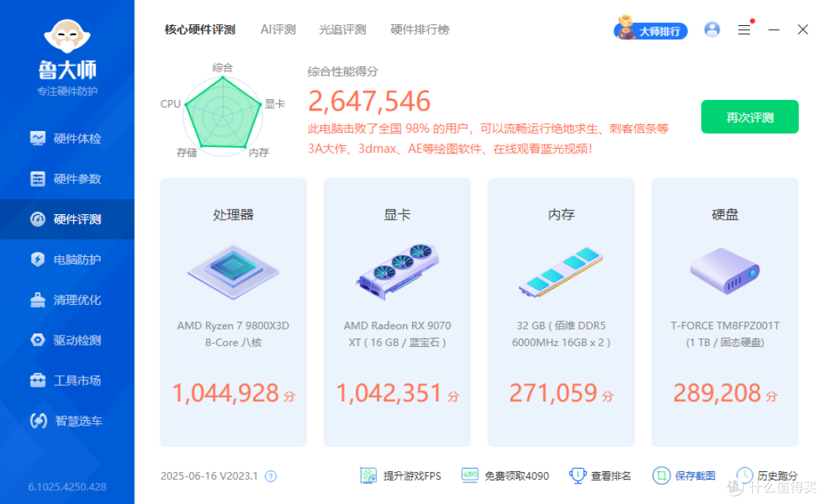
Task: Click the 2025-06-16 V2023.1 date text
Action: (x=209, y=477)
